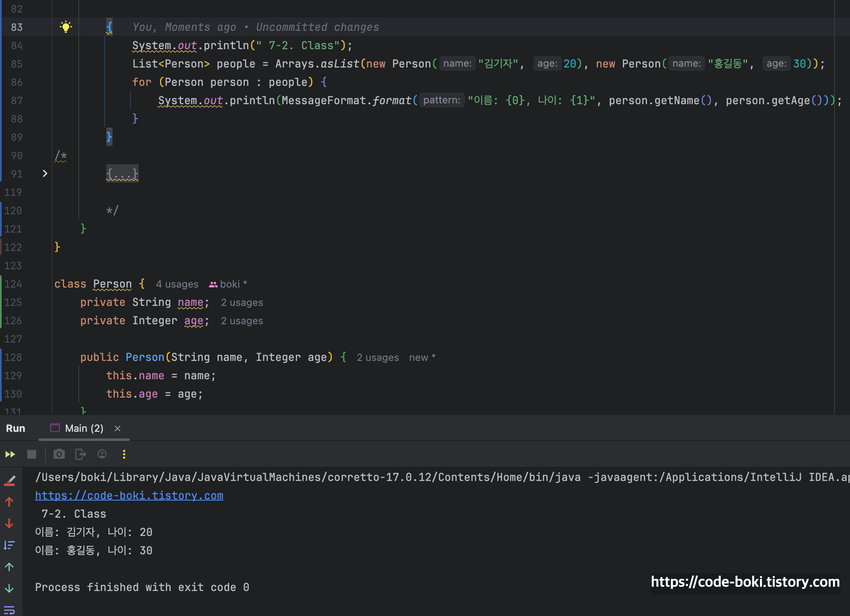This screenshot has width=850, height=616.
Task: Open the three-dot more options menu
Action: coord(124,454)
